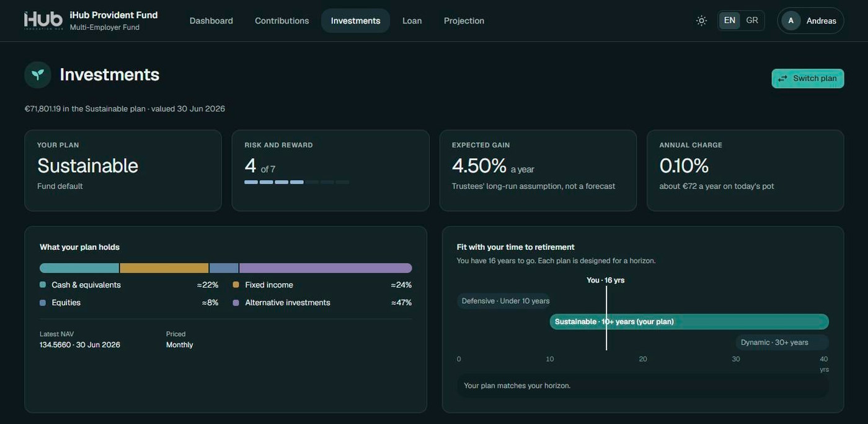Click the iHub logo icon
Viewport: 868px width, 424px height.
(43, 20)
